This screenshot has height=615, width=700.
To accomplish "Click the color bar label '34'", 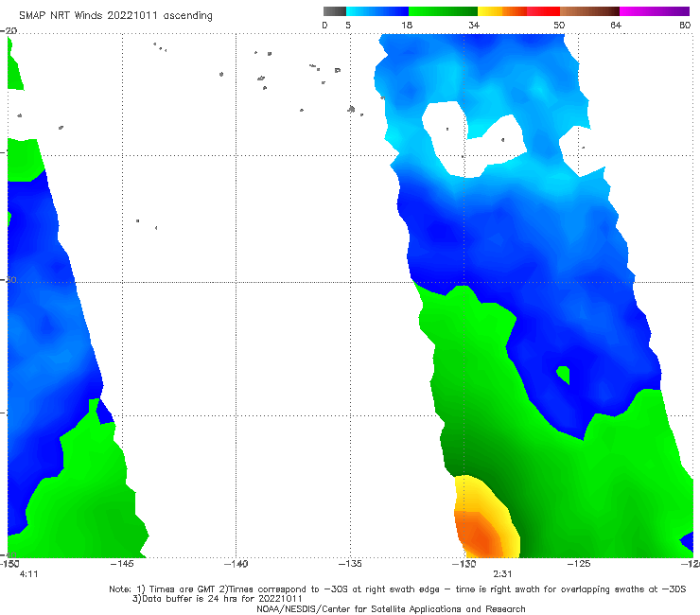I will point(474,25).
